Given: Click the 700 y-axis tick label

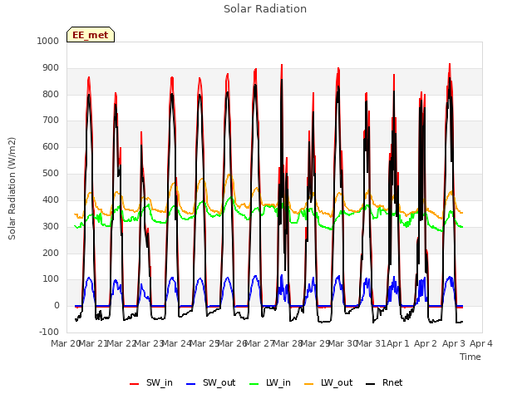Looking at the screenshot, I should click(51, 120).
